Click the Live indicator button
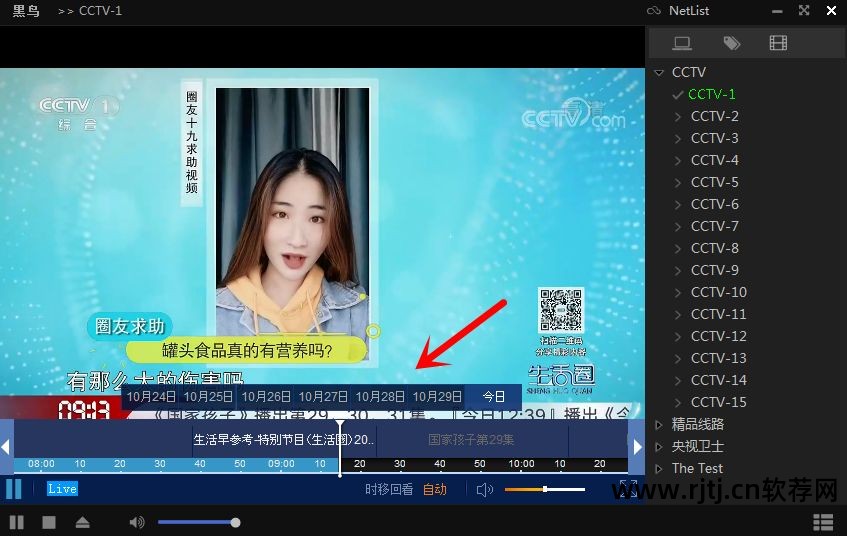Viewport: 847px width, 536px height. pos(62,489)
